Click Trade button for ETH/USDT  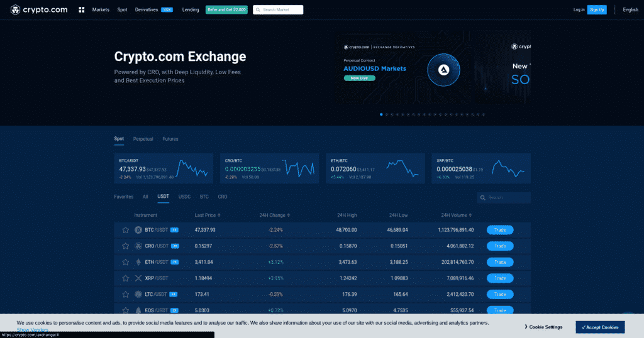[x=500, y=262]
